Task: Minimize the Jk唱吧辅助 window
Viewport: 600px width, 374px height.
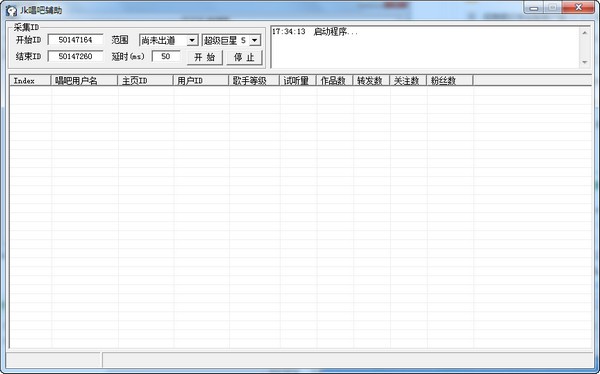Action: (x=534, y=8)
